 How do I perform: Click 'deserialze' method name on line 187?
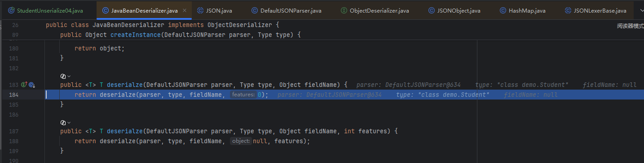125,131
